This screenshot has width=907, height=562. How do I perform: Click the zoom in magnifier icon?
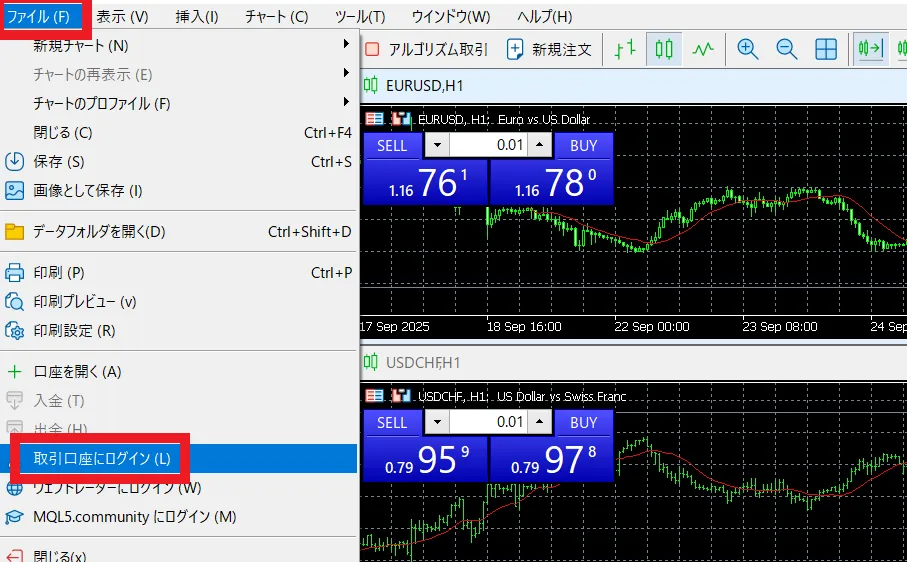(747, 49)
